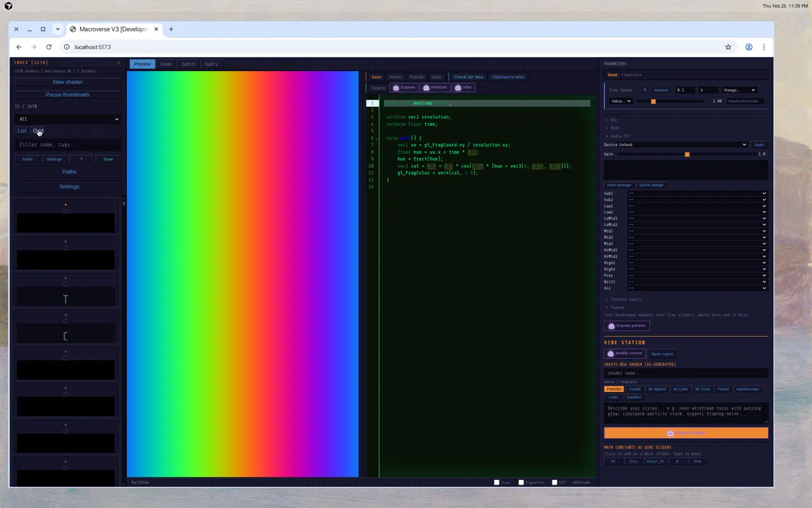Open the browser profile icon
The width and height of the screenshot is (812, 508).
749,47
